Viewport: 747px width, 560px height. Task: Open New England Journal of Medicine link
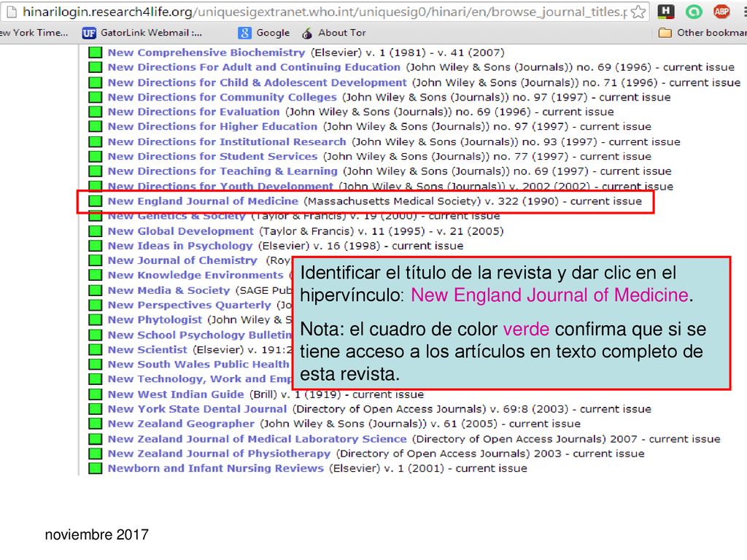203,201
